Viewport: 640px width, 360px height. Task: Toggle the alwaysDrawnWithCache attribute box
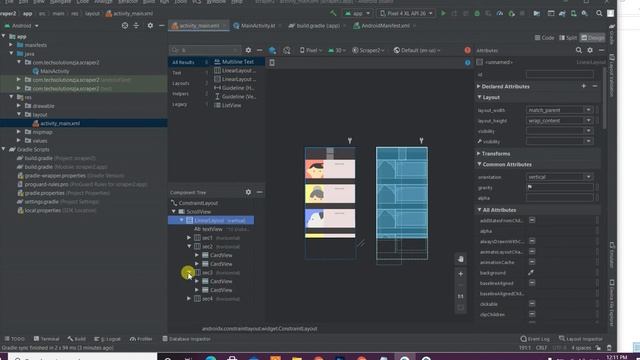pos(532,241)
